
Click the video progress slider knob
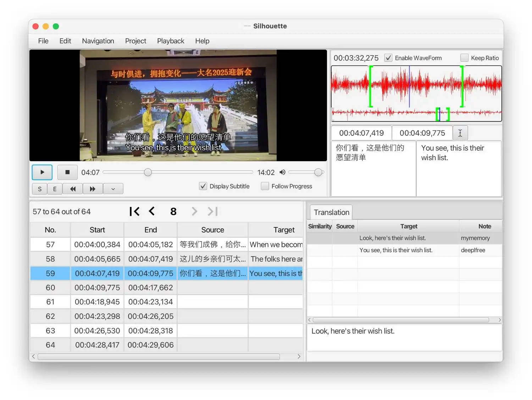(148, 172)
